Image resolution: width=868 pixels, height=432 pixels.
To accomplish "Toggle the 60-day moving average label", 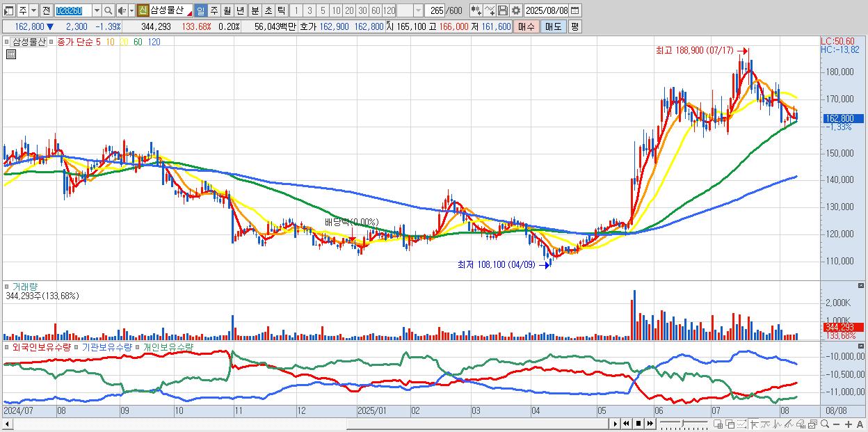I will point(138,42).
